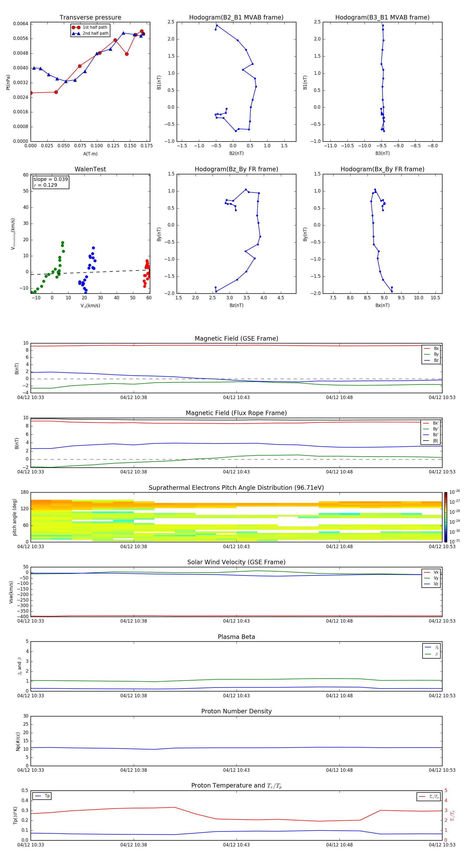Click the Tp legend in temperature panel

(42, 796)
